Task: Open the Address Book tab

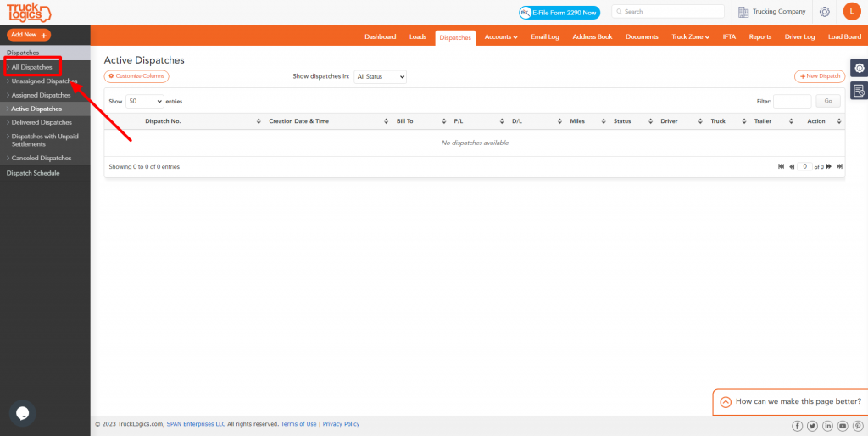Action: (x=593, y=37)
